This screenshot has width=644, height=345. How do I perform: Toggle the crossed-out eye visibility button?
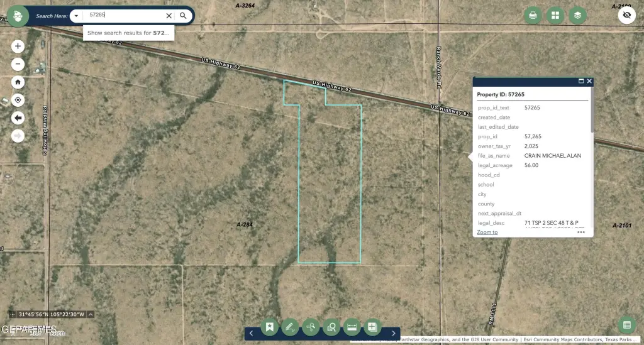[x=627, y=15]
